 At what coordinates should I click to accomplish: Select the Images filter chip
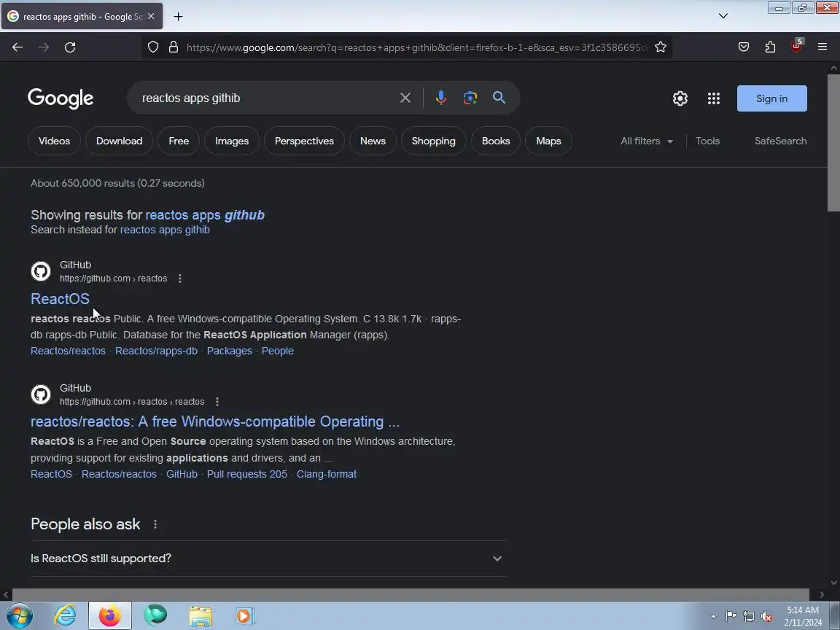[232, 141]
